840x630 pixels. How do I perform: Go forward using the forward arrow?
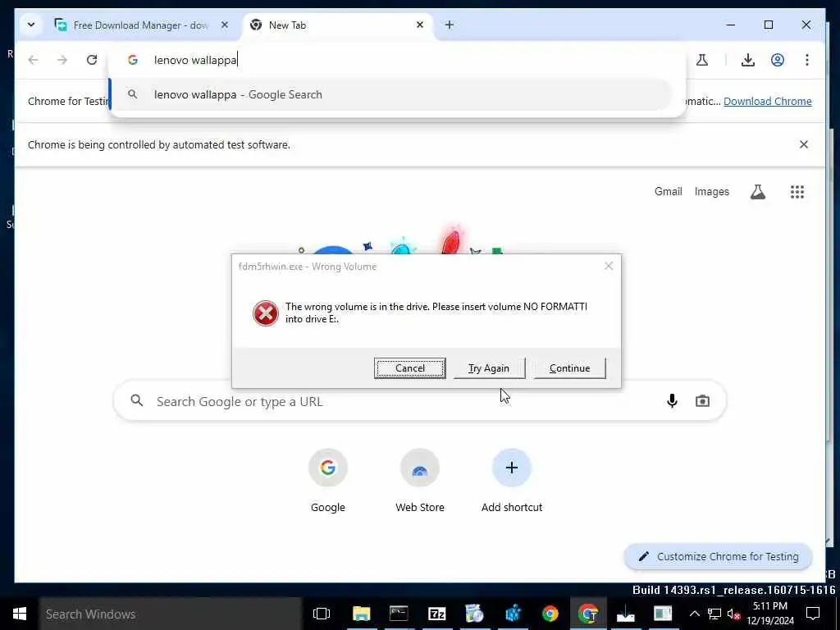[x=62, y=60]
